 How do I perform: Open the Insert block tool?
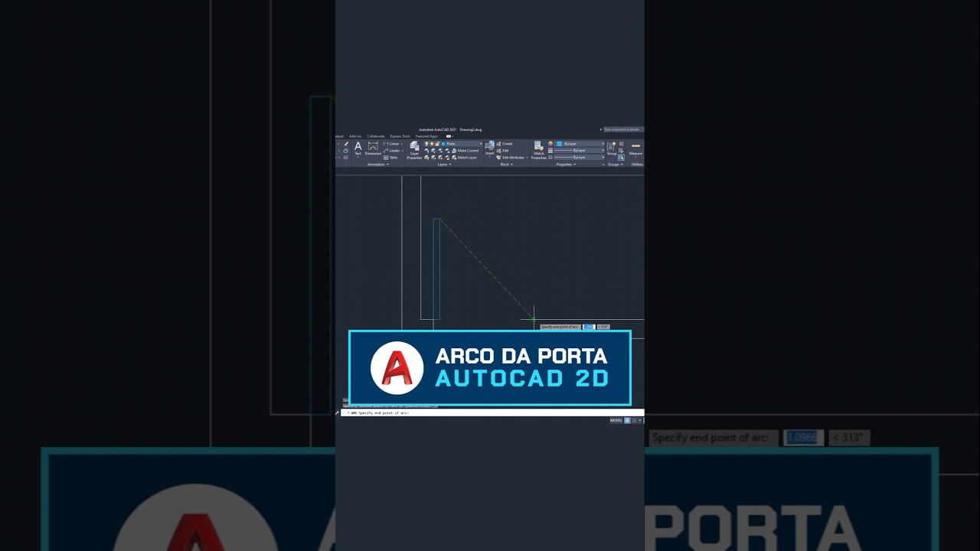(x=490, y=149)
